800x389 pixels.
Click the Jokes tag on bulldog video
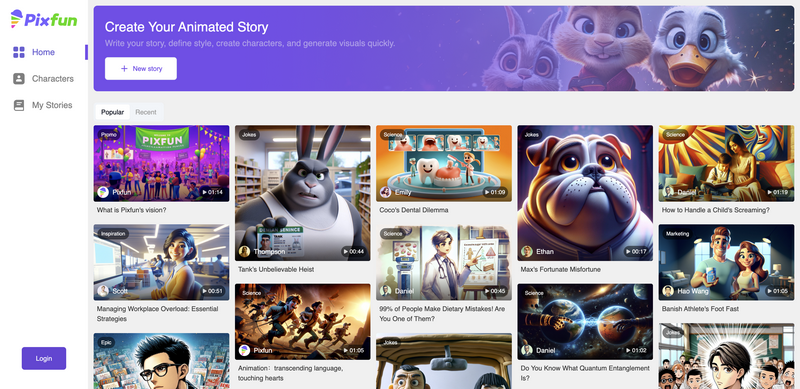click(532, 135)
